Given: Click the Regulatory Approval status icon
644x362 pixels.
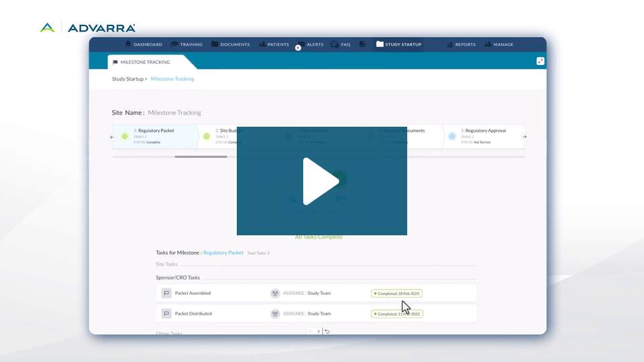Looking at the screenshot, I should coord(451,136).
